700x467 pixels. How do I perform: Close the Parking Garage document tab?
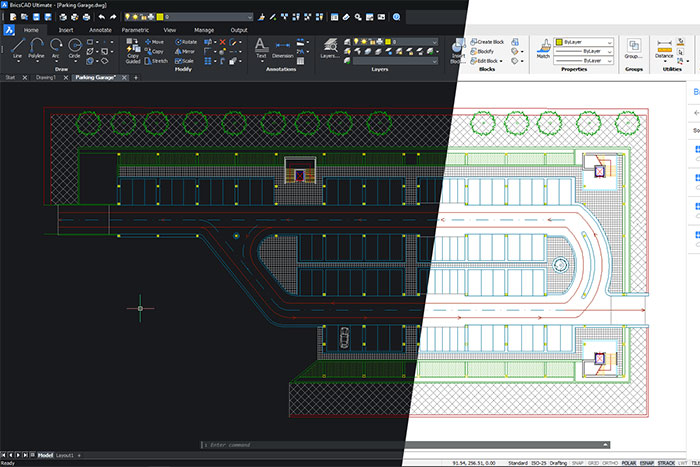point(125,78)
